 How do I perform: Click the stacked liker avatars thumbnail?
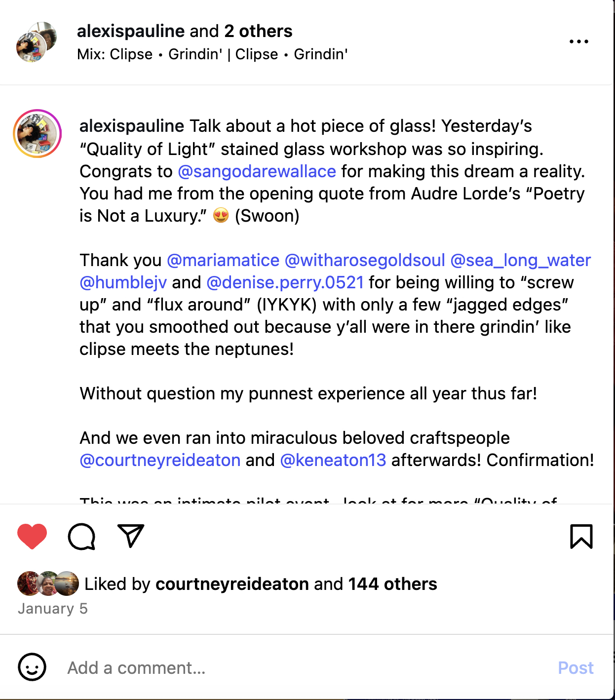pos(47,583)
